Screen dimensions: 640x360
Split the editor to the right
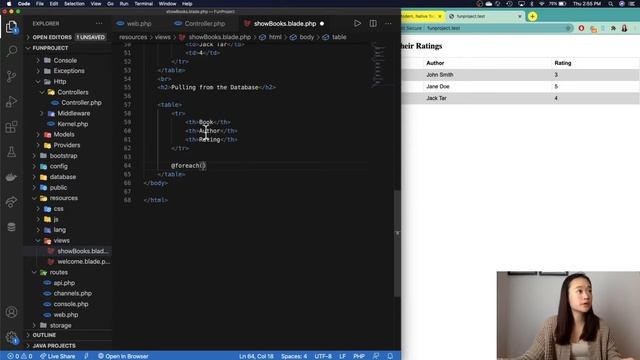pos(373,24)
